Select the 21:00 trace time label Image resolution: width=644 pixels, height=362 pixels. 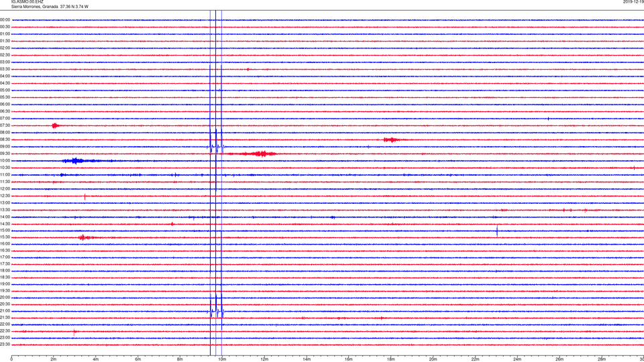(x=5, y=311)
